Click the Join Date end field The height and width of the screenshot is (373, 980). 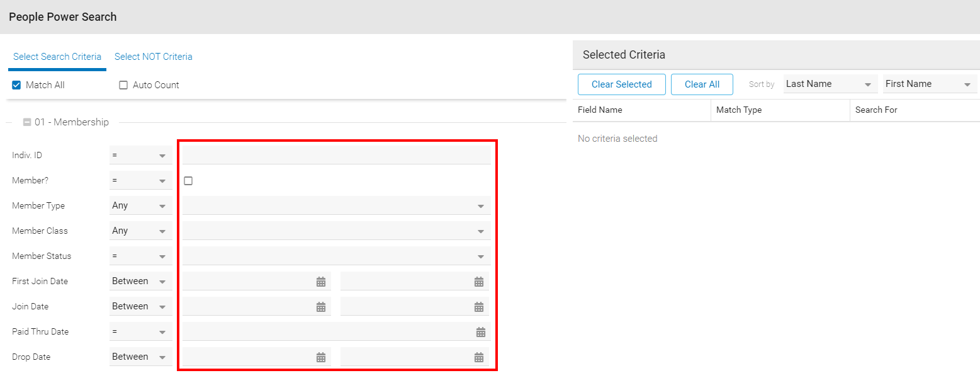[415, 306]
